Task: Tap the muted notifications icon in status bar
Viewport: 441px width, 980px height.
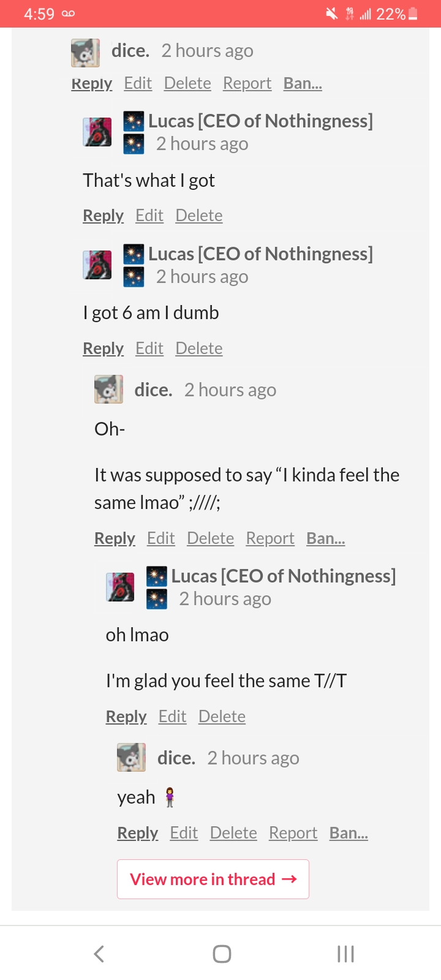Action: pyautogui.click(x=331, y=13)
